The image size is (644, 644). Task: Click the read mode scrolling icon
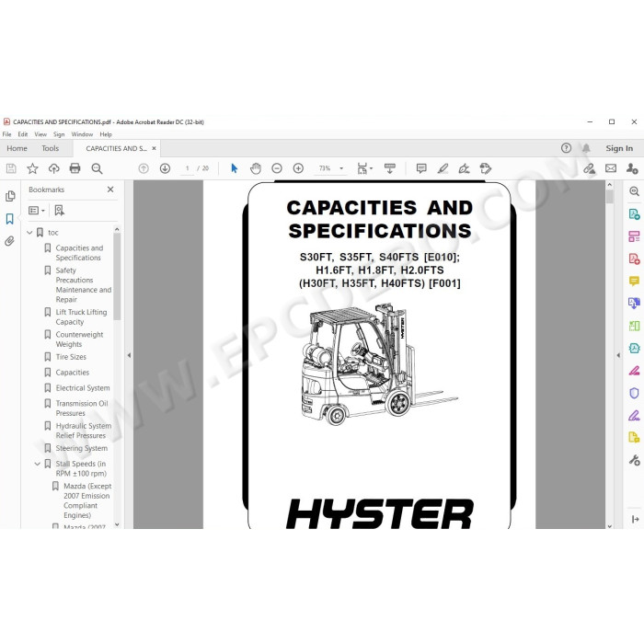[x=390, y=168]
